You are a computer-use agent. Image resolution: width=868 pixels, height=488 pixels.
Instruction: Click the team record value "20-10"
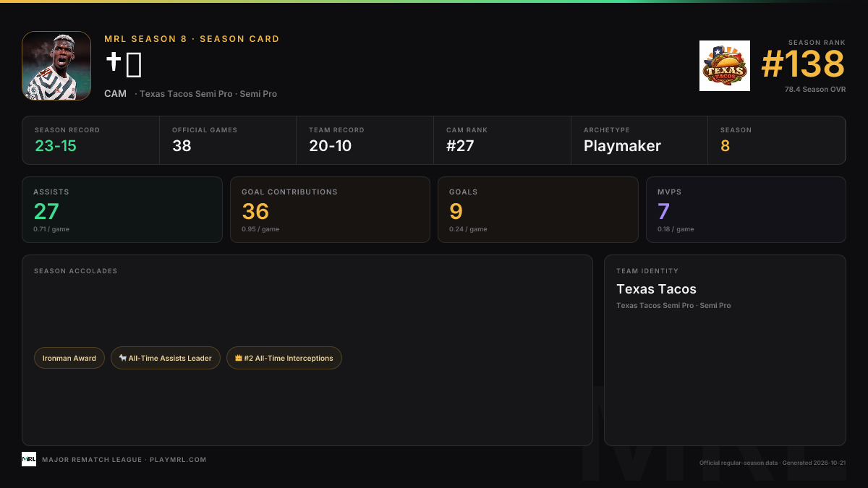point(330,146)
